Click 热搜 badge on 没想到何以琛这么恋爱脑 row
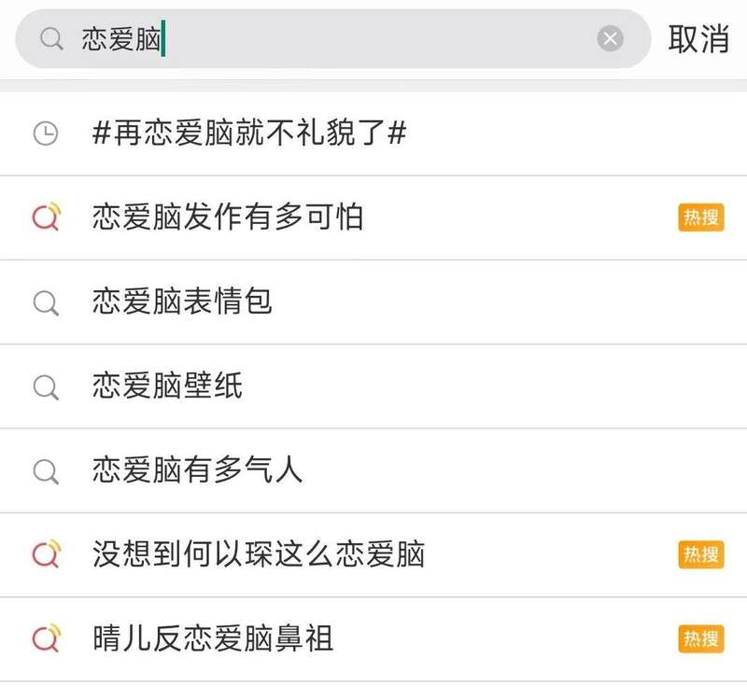 (x=700, y=554)
